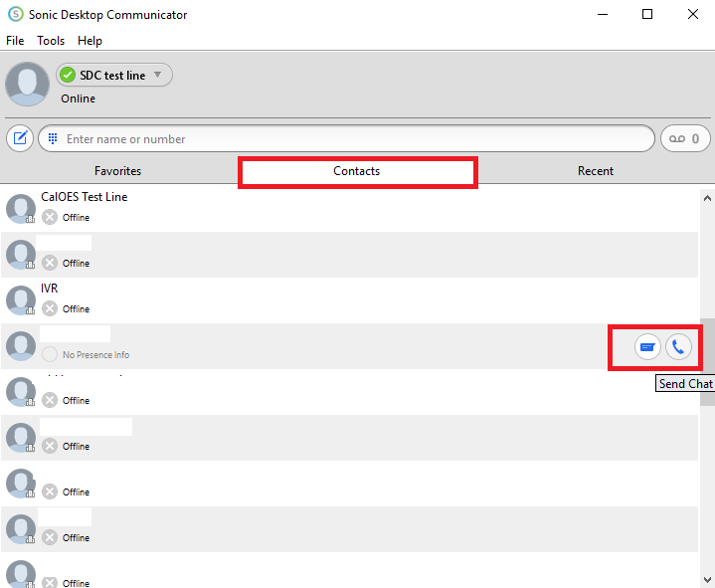Open the File menu
This screenshot has width=715, height=588.
pos(15,41)
